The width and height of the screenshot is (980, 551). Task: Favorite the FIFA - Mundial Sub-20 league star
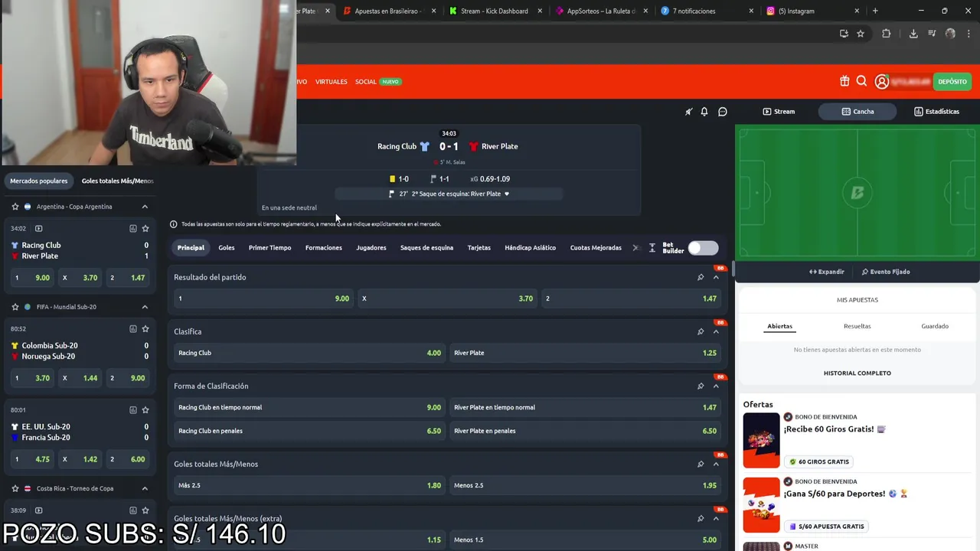(x=15, y=307)
